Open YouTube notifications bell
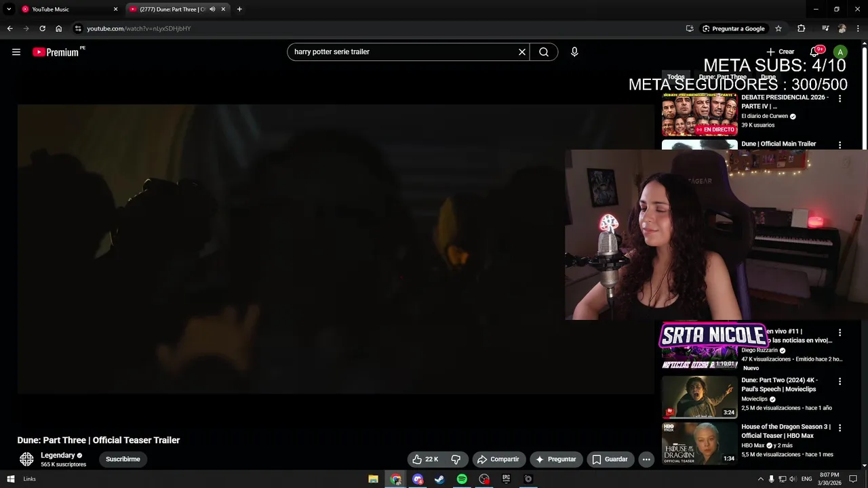Screen dimensions: 868x488 click(x=814, y=52)
